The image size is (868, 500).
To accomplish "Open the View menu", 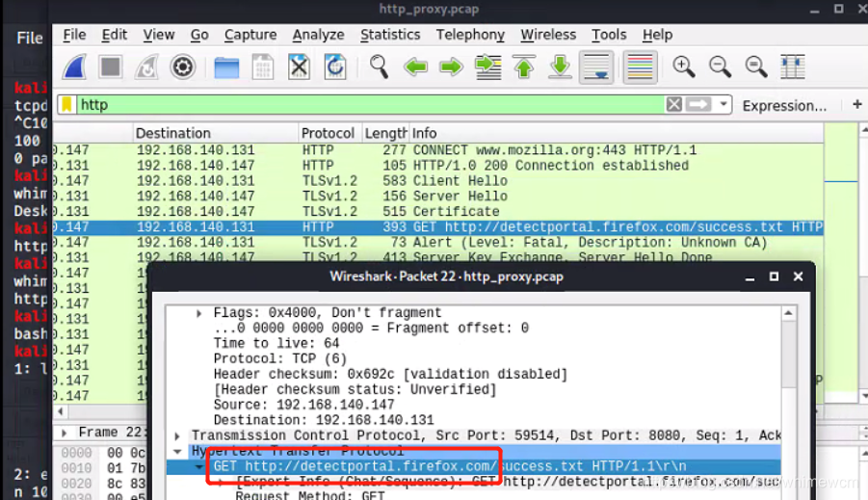I will coord(159,35).
